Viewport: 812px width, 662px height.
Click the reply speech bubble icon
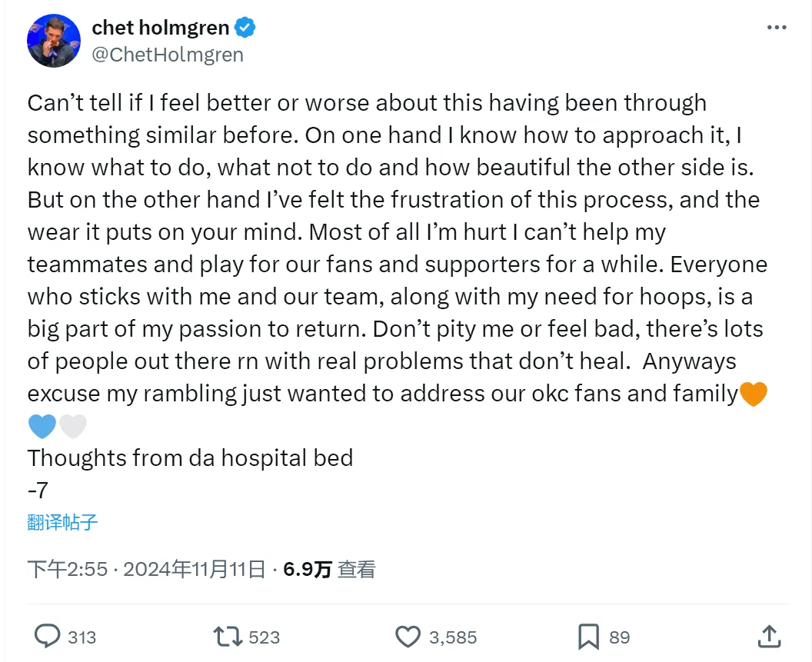pyautogui.click(x=48, y=636)
